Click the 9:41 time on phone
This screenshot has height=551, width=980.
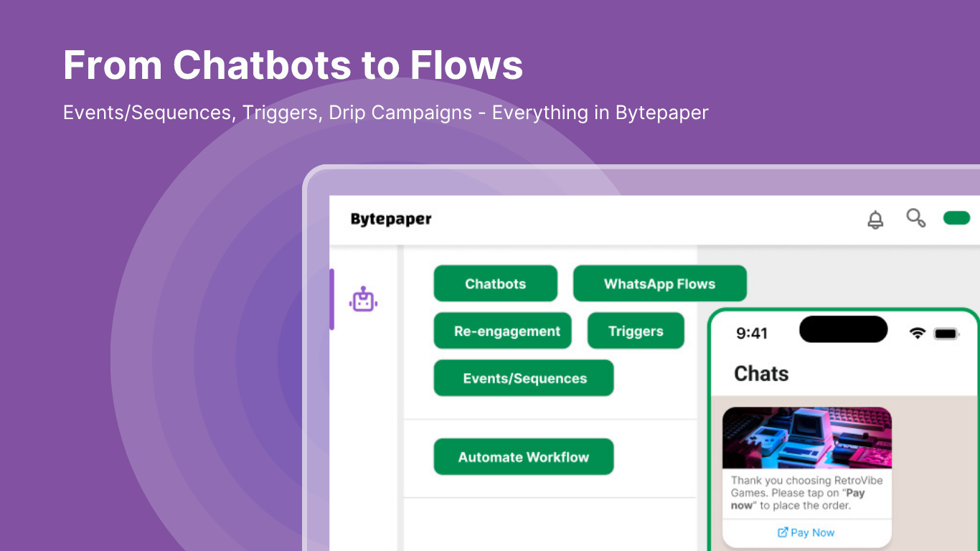click(x=752, y=333)
